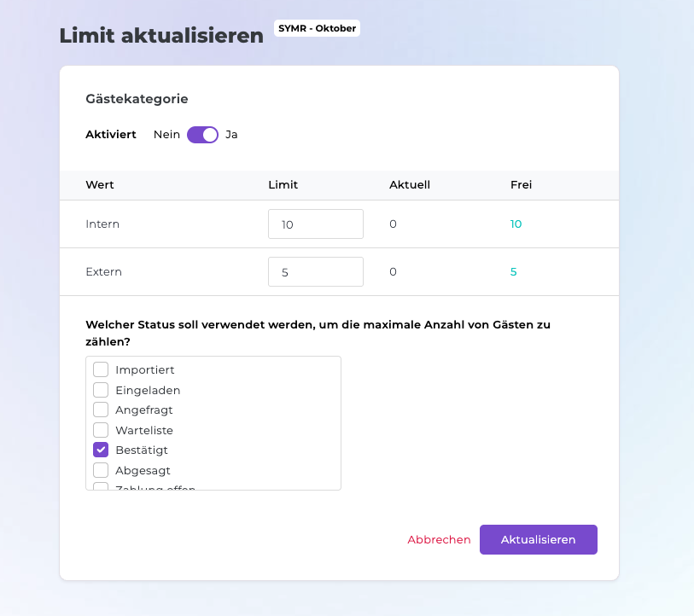Click the Nein label beside the toggle
The image size is (694, 616).
(x=166, y=135)
